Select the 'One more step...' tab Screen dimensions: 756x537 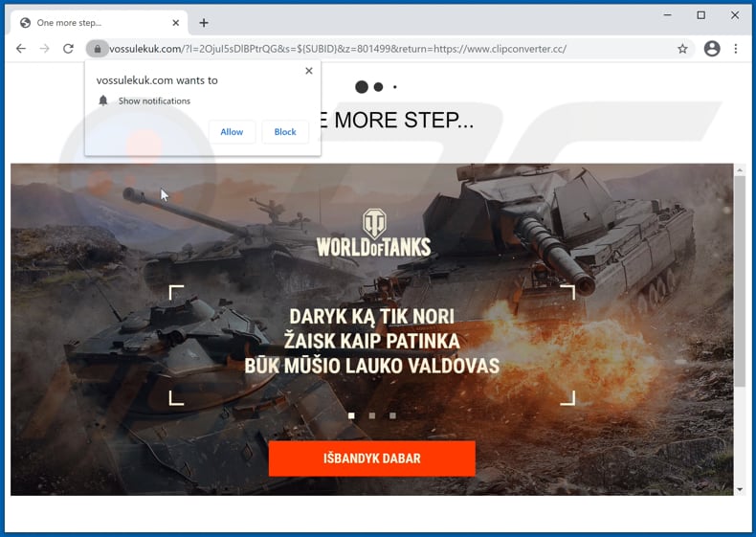click(100, 23)
